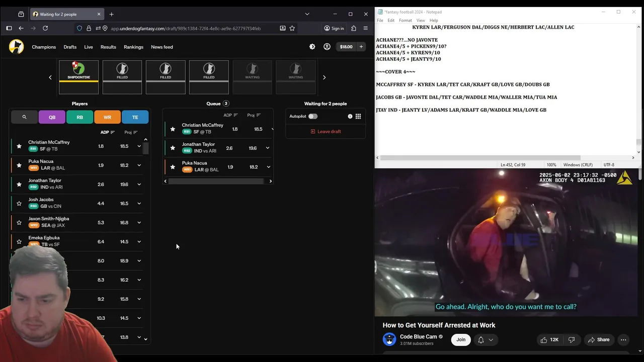The image size is (644, 362).
Task: Expand Jonathan Taylor row in the Players list
Action: point(139,185)
